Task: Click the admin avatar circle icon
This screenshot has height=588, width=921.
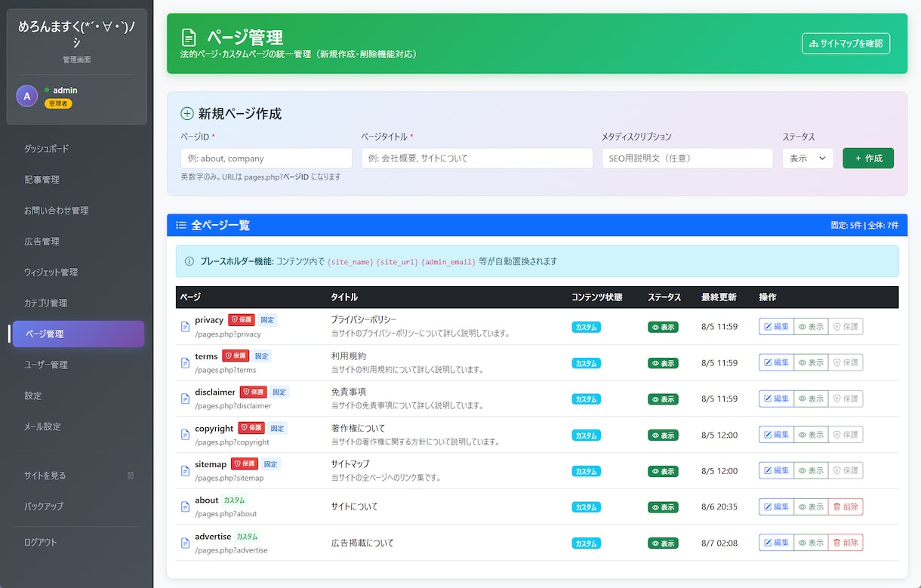Action: click(x=27, y=96)
